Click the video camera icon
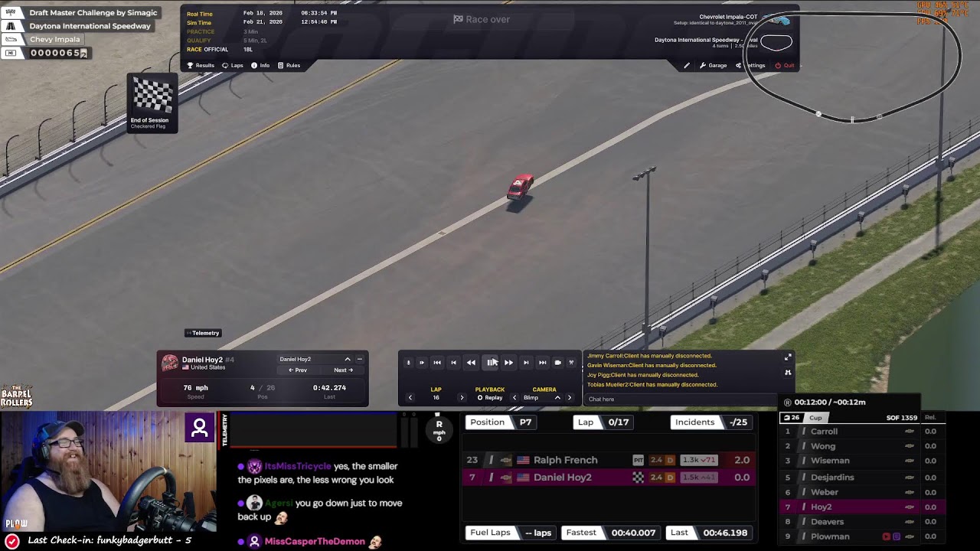Image resolution: width=980 pixels, height=551 pixels. coord(557,363)
